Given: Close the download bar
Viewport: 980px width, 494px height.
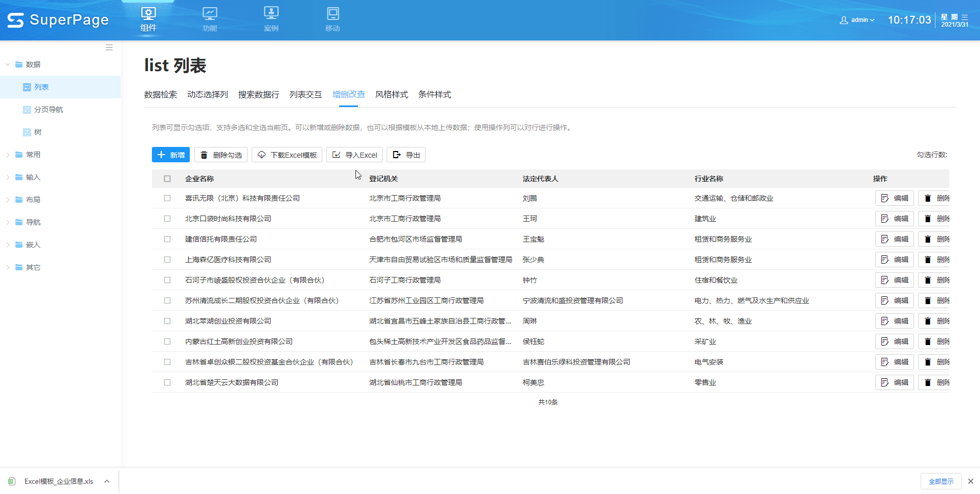Looking at the screenshot, I should [970, 481].
